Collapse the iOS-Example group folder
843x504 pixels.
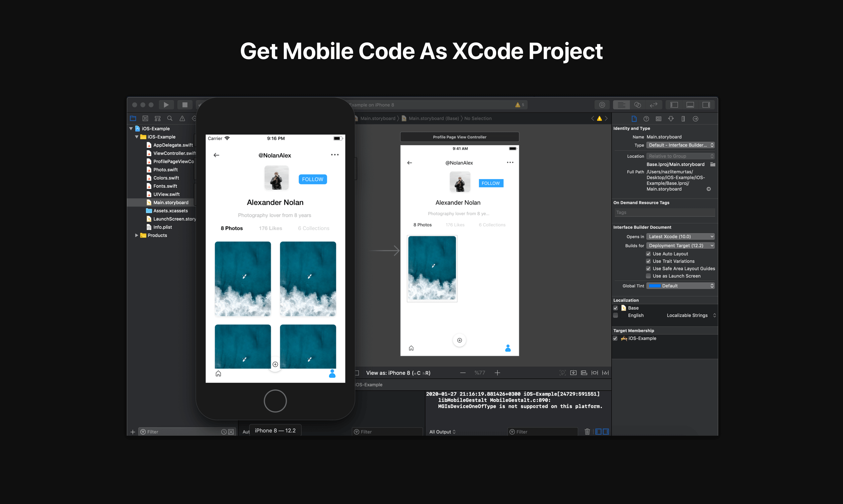click(137, 137)
